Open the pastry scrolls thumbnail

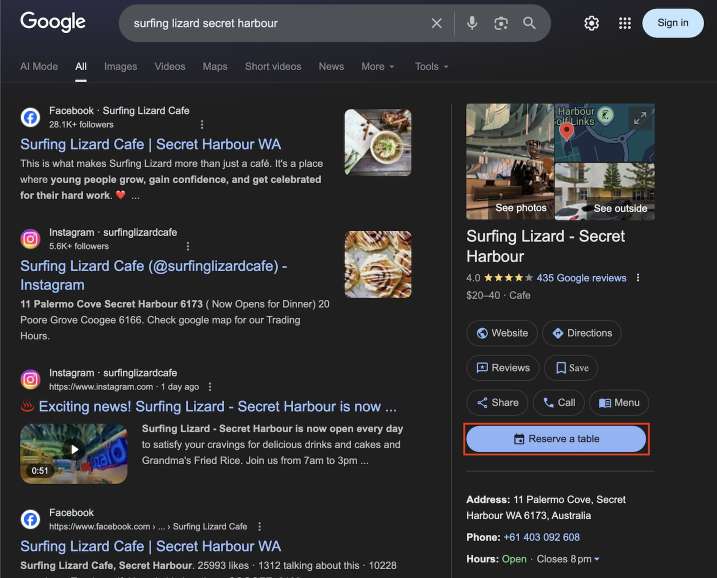(x=378, y=264)
